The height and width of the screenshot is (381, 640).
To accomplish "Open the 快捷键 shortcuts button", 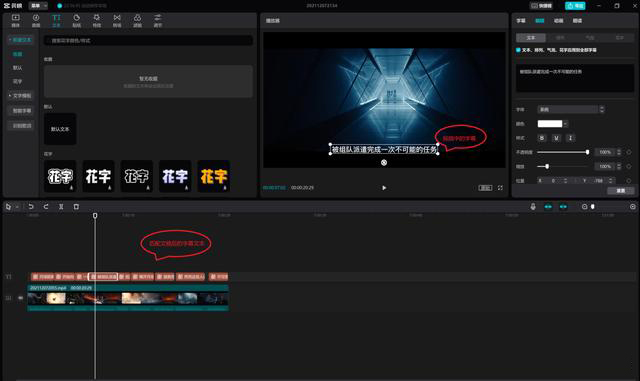I will pos(541,6).
